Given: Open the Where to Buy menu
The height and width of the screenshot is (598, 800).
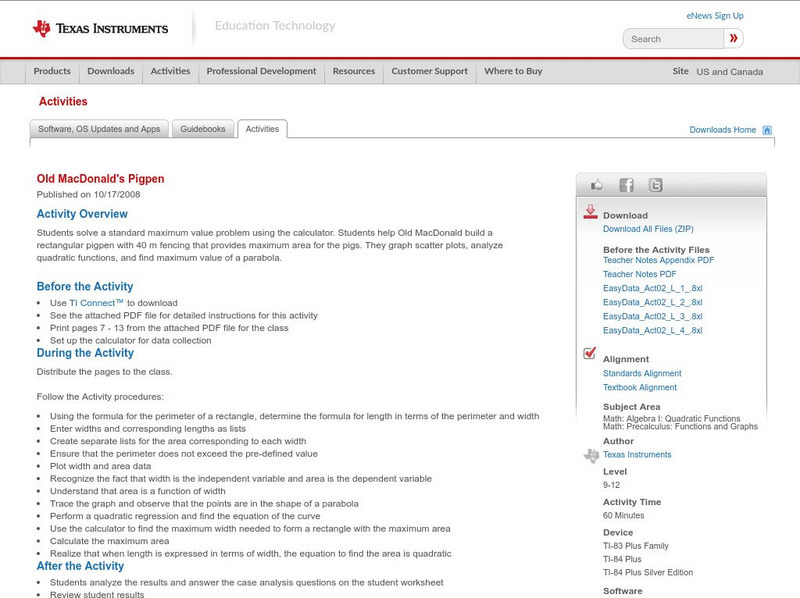Looking at the screenshot, I should [513, 71].
